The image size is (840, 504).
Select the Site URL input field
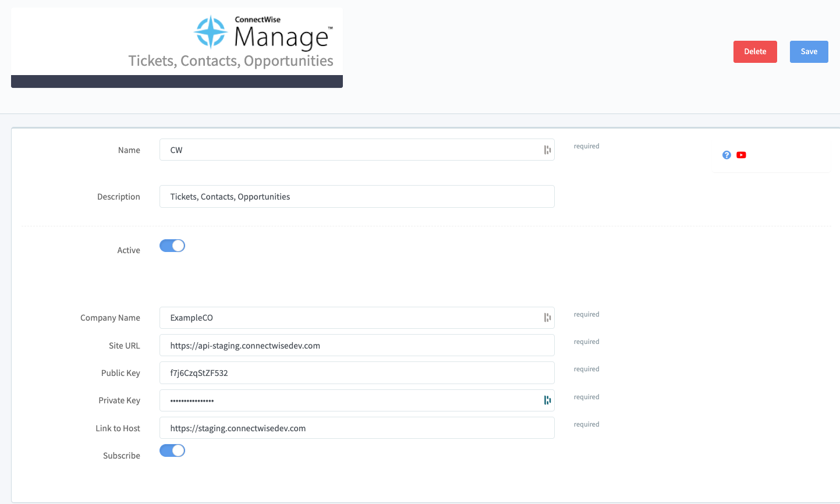(x=357, y=346)
